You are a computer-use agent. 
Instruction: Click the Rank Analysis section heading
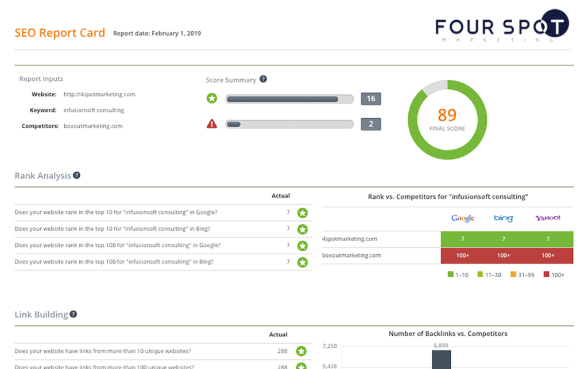[x=42, y=176]
